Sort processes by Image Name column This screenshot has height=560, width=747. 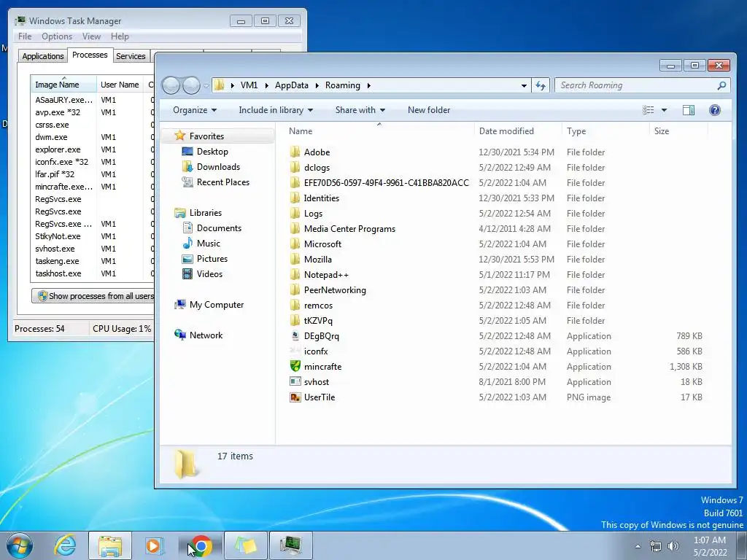63,85
